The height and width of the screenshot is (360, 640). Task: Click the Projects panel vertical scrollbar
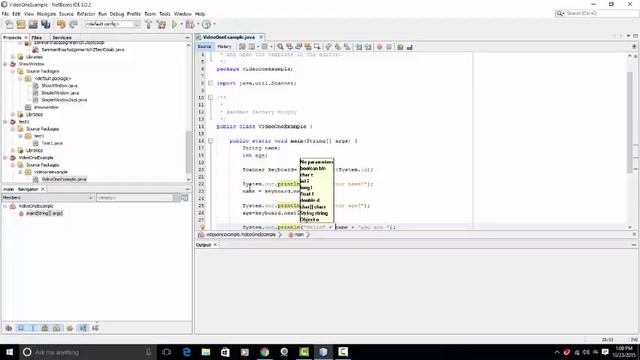(x=188, y=152)
